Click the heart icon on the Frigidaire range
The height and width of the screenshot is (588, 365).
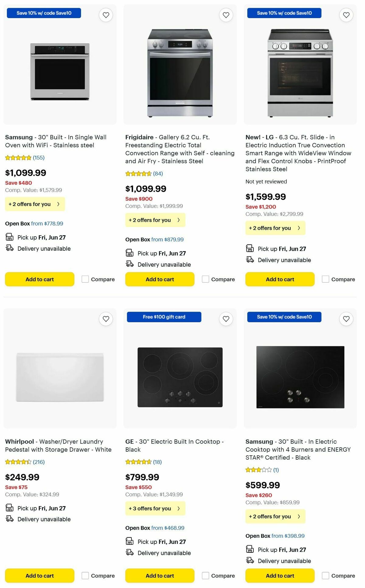click(x=226, y=15)
